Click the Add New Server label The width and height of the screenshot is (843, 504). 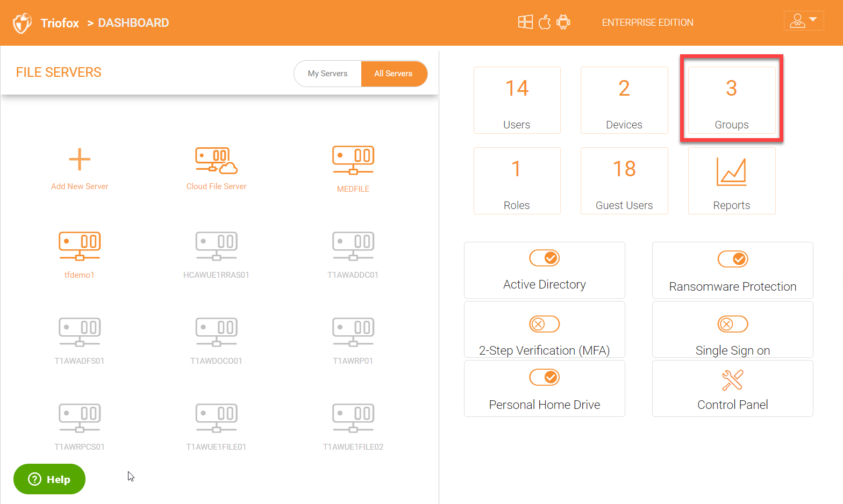coord(80,186)
